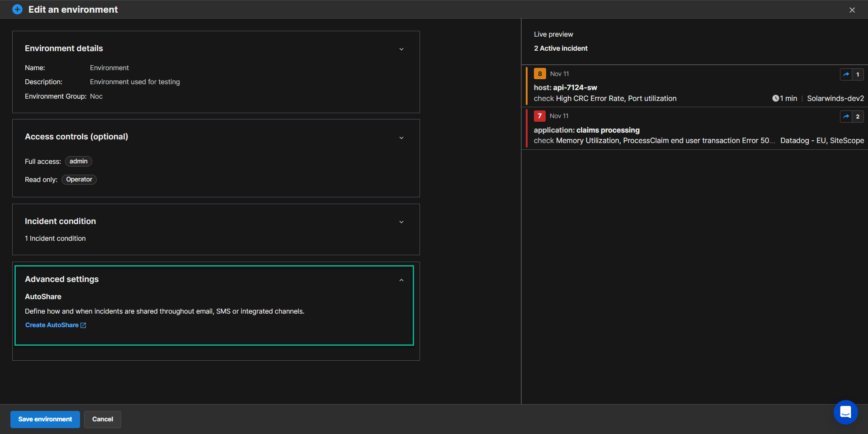Image resolution: width=868 pixels, height=434 pixels.
Task: Click the Cancel button
Action: 103,419
